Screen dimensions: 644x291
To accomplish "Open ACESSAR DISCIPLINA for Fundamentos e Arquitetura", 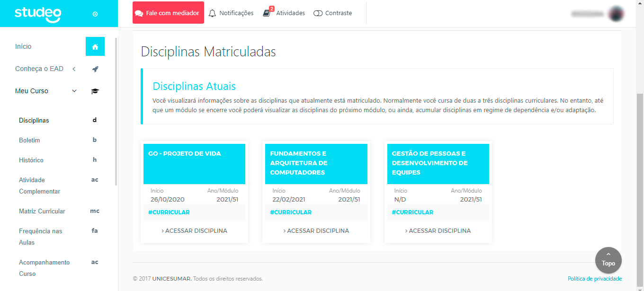I will (x=316, y=230).
